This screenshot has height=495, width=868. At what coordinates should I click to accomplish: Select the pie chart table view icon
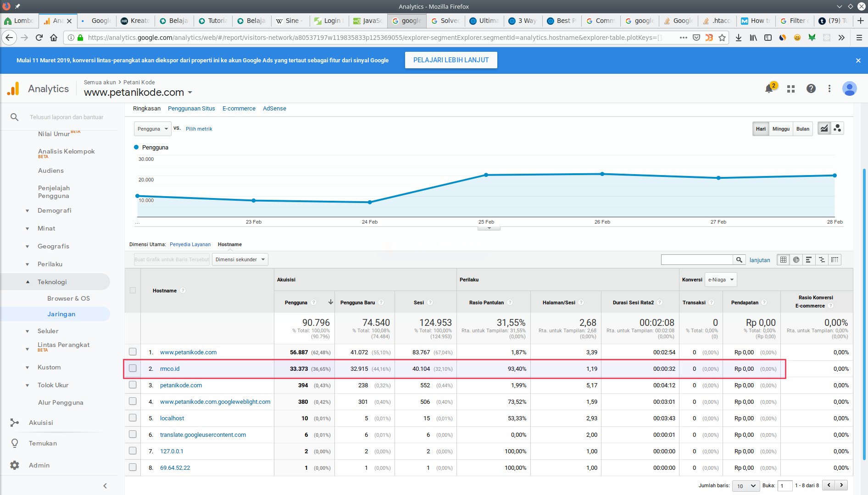coord(796,260)
